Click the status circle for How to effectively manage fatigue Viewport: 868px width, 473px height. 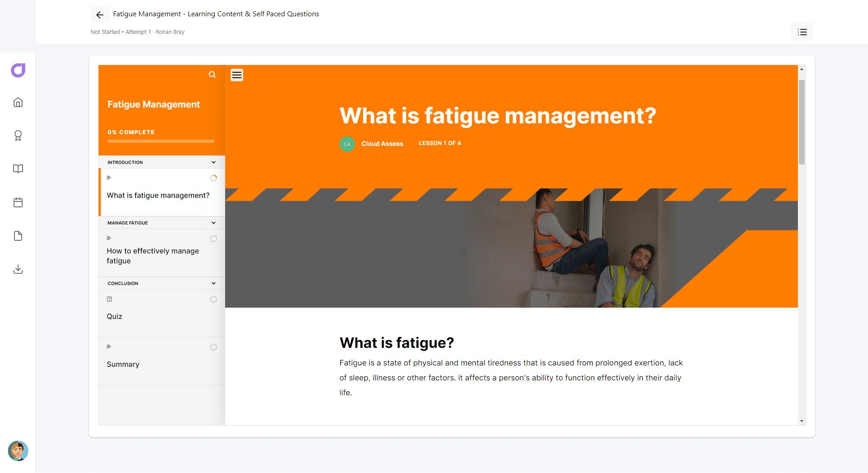pyautogui.click(x=214, y=239)
